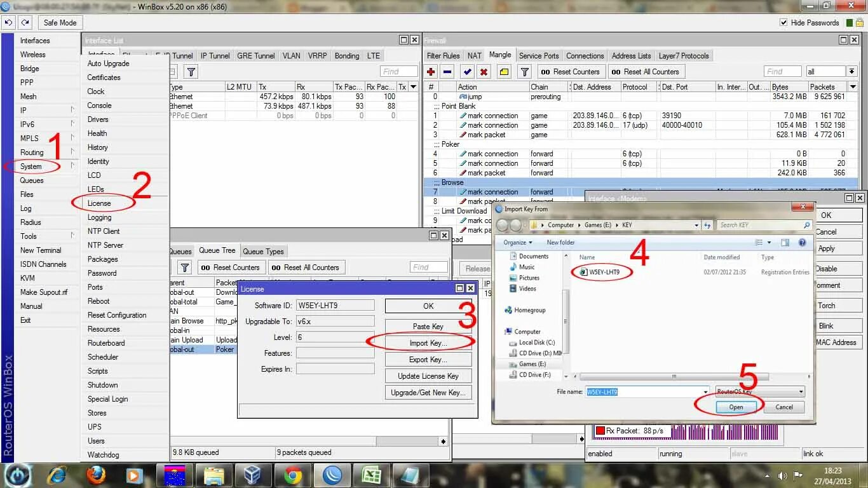Viewport: 868px width, 488px height.
Task: Toggle Safe Mode button
Action: pyautogui.click(x=60, y=23)
